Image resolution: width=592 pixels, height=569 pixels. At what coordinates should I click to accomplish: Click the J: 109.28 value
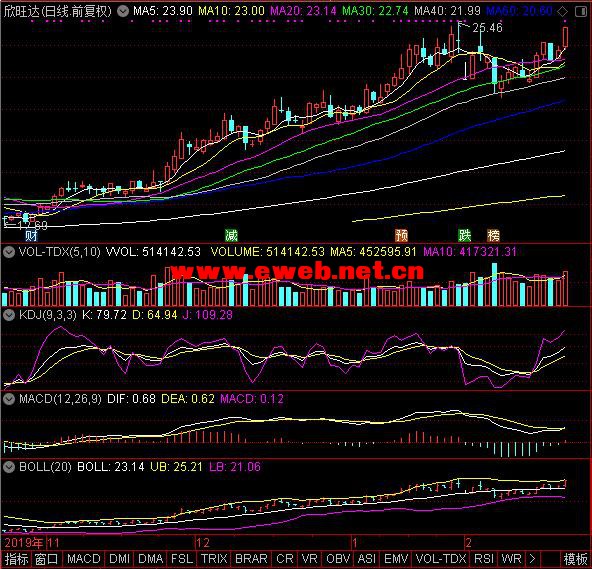tap(208, 315)
